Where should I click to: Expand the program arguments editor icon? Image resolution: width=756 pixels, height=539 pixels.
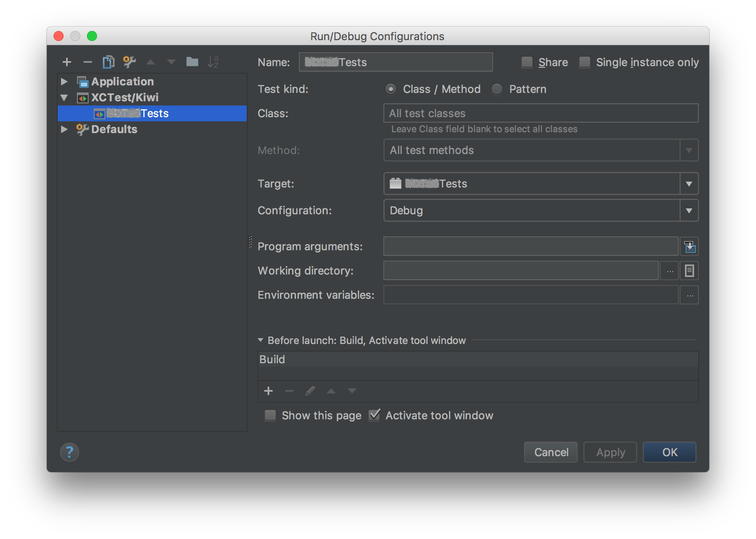[x=689, y=246]
